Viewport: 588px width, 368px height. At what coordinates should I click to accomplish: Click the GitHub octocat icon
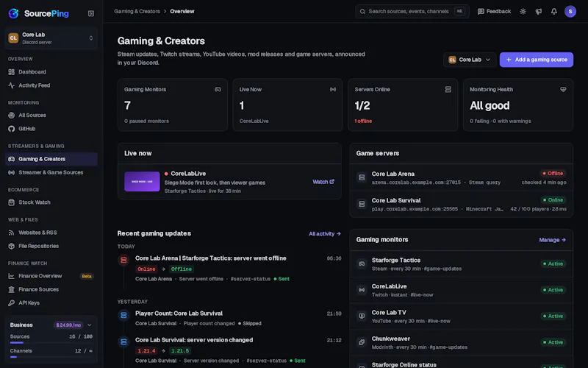click(x=11, y=129)
